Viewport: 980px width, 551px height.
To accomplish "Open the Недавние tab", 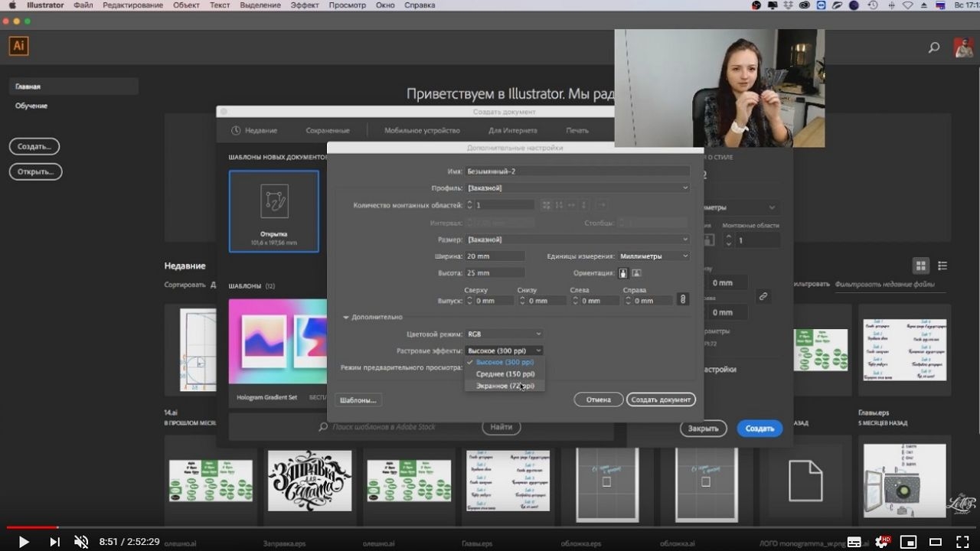I will pos(255,131).
